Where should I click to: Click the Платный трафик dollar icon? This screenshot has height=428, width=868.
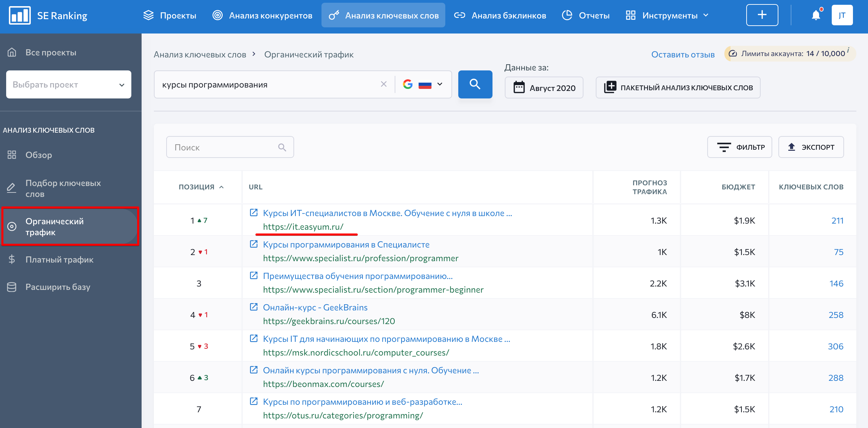[x=12, y=259]
